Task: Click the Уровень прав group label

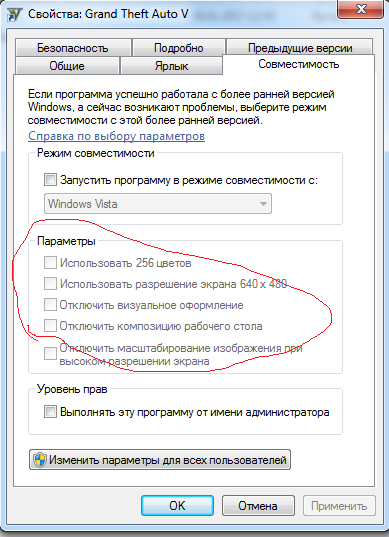Action: tap(72, 389)
